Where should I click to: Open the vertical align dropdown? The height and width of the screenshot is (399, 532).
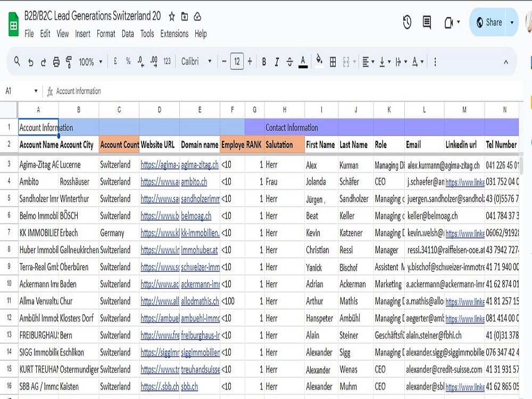pyautogui.click(x=385, y=62)
